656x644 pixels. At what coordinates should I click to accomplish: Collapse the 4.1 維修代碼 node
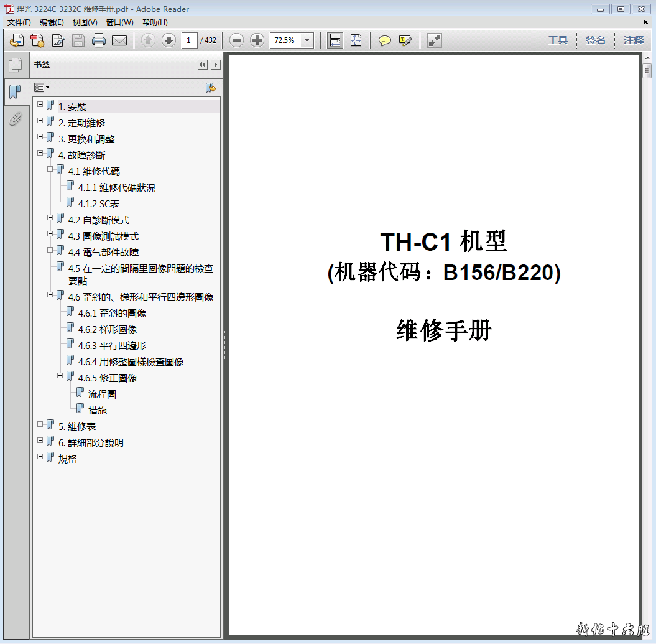[50, 169]
